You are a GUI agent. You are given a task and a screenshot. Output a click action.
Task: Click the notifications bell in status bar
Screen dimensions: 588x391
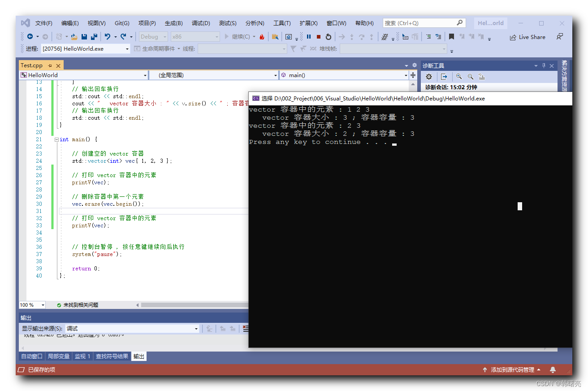(x=553, y=370)
